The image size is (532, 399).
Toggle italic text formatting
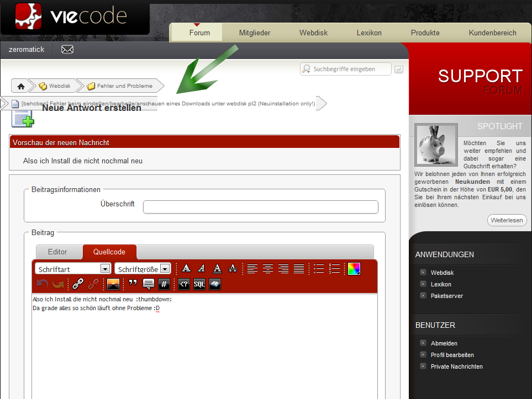point(202,269)
